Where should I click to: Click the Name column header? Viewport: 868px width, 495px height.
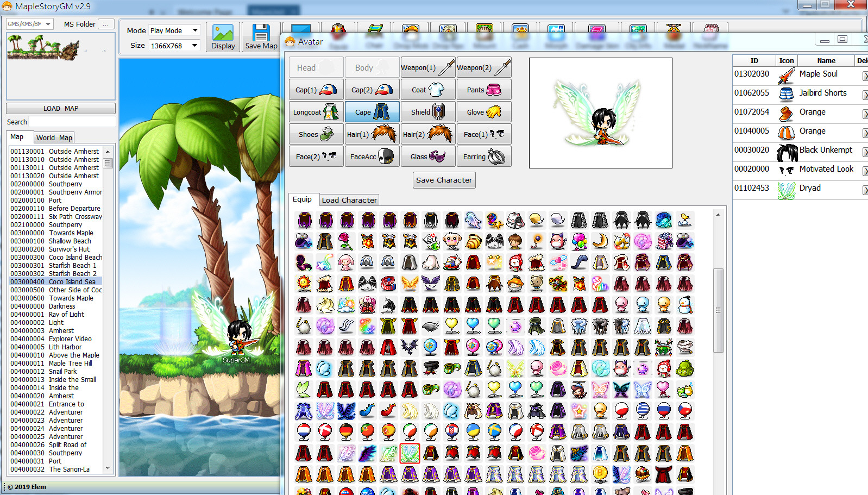826,60
